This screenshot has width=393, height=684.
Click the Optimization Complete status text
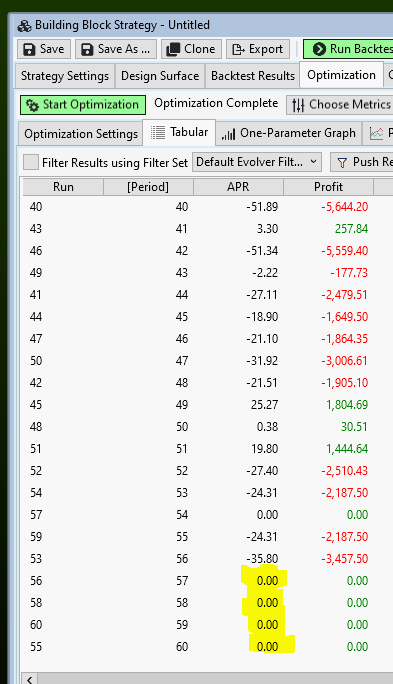(216, 103)
